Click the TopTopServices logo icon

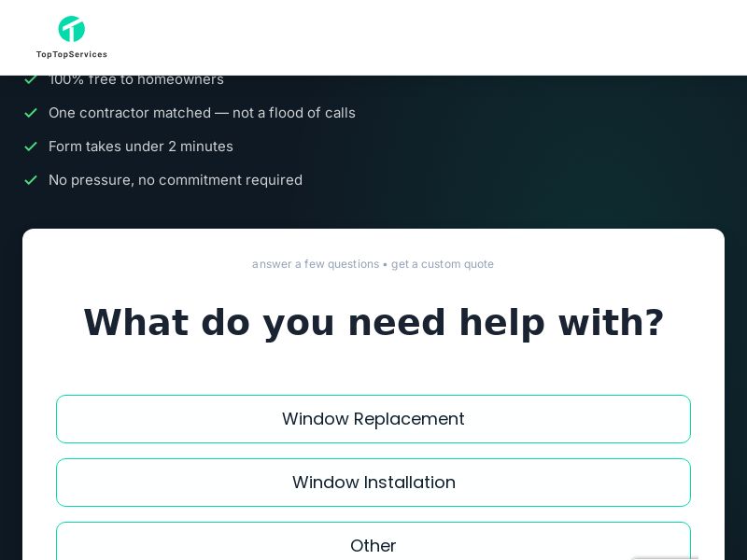[x=72, y=29]
